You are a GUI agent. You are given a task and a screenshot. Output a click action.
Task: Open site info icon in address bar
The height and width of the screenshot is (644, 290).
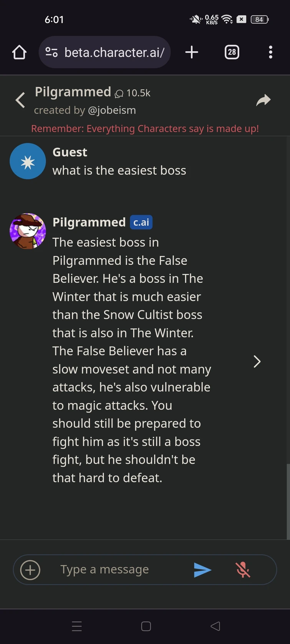tap(51, 52)
